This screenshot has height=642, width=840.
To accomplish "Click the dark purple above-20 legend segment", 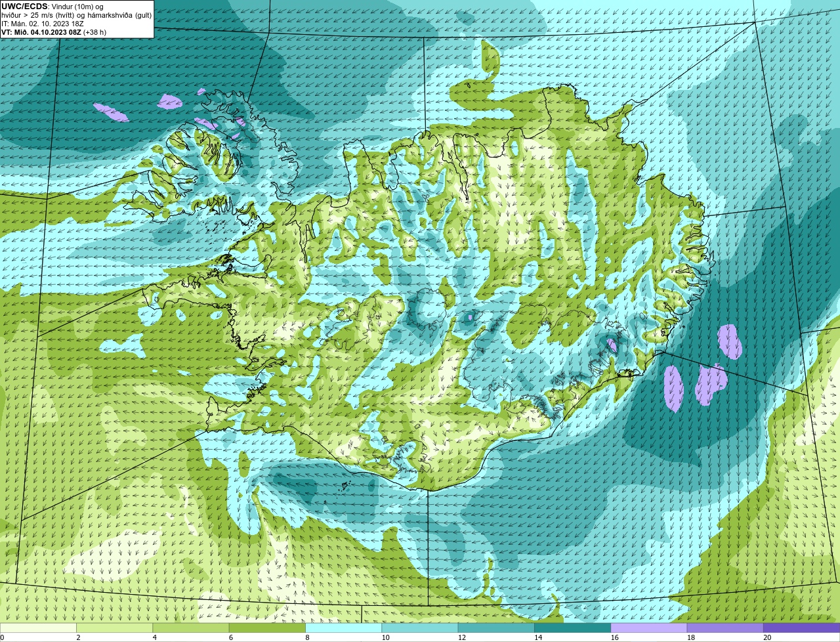I will (x=801, y=628).
